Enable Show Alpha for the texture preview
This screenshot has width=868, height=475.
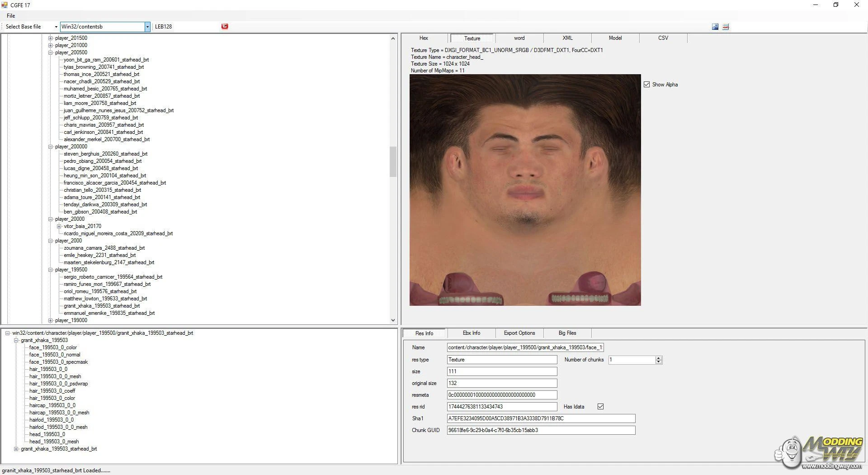tap(647, 84)
